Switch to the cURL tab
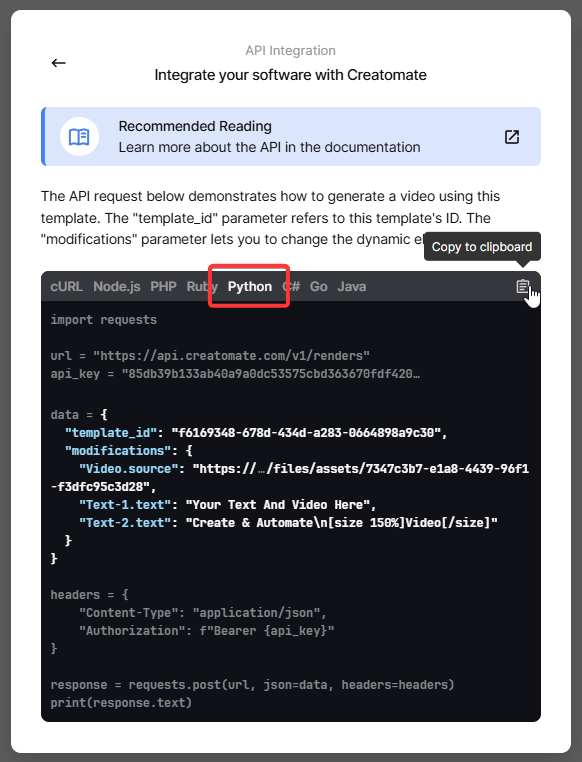 [67, 286]
